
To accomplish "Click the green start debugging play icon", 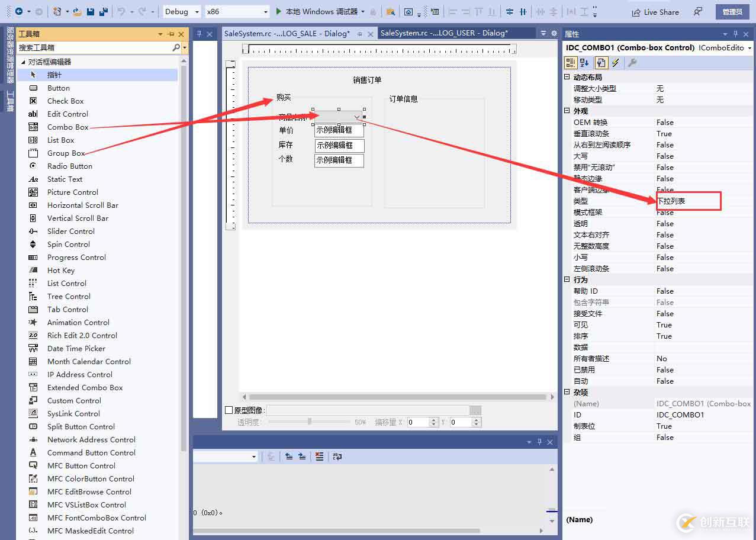I will 279,11.
